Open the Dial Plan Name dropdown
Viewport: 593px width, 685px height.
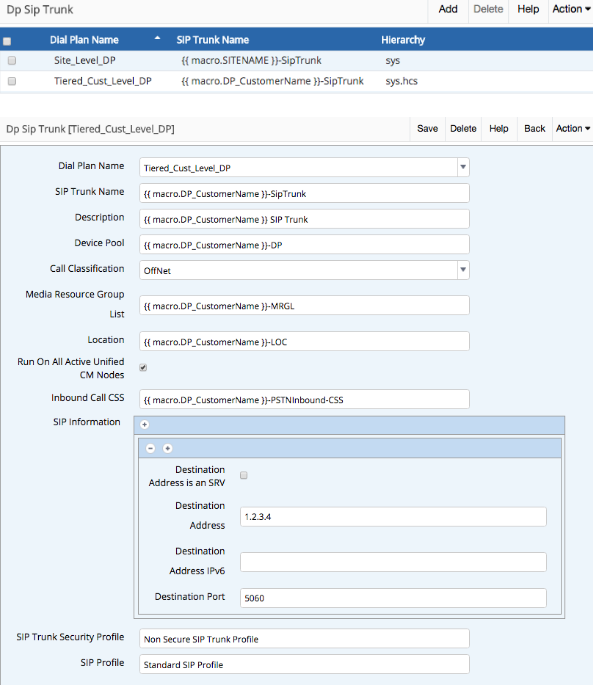[463, 167]
